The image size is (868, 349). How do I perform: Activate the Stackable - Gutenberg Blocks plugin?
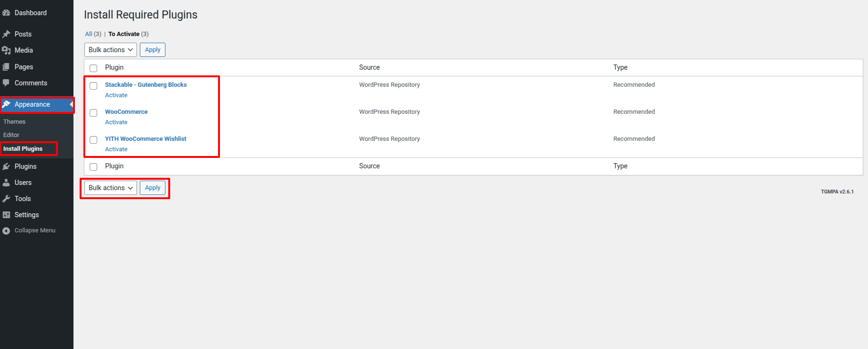pyautogui.click(x=116, y=95)
